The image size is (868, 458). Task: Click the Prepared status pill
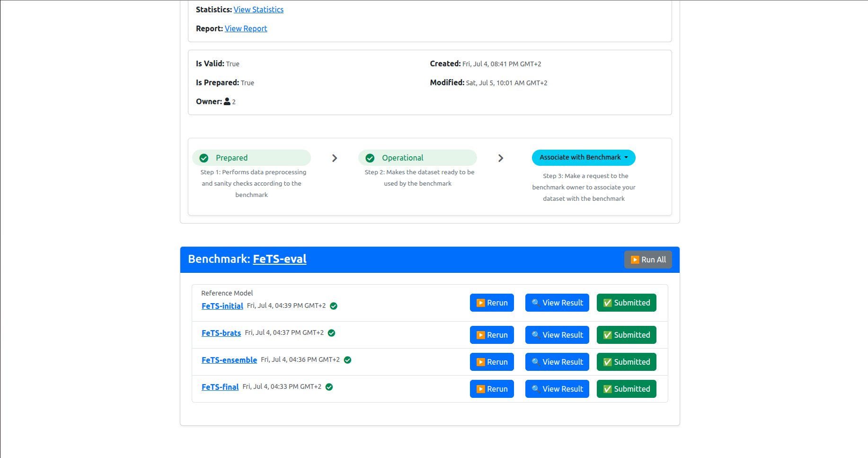click(251, 158)
